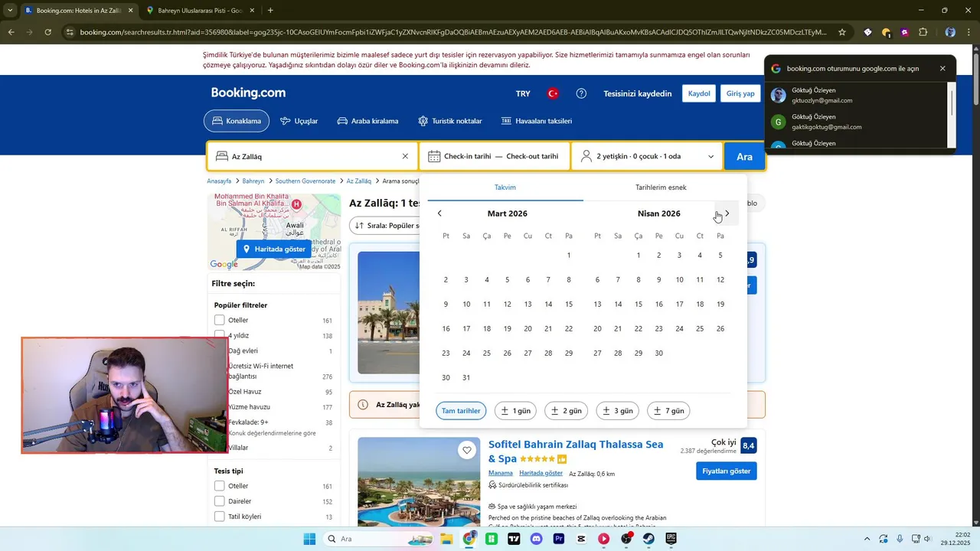Open the guests and rooms dropdown

[x=648, y=156]
